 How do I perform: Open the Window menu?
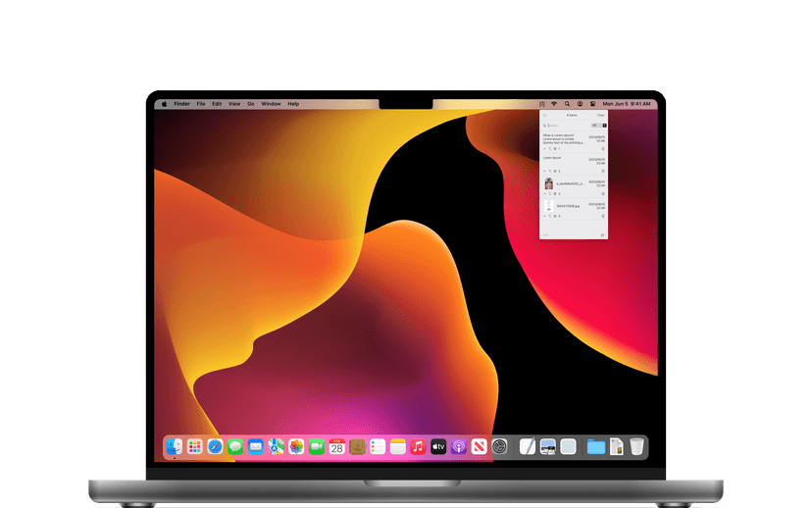(x=271, y=104)
